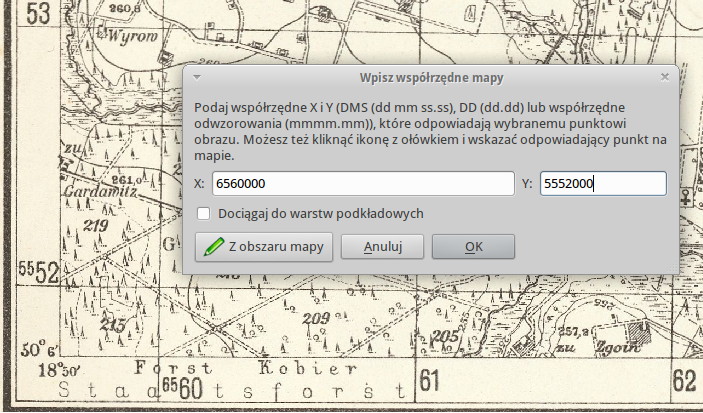Viewport: 703px width, 413px height.
Task: Click the elevation number 215 on map
Action: coord(113,324)
